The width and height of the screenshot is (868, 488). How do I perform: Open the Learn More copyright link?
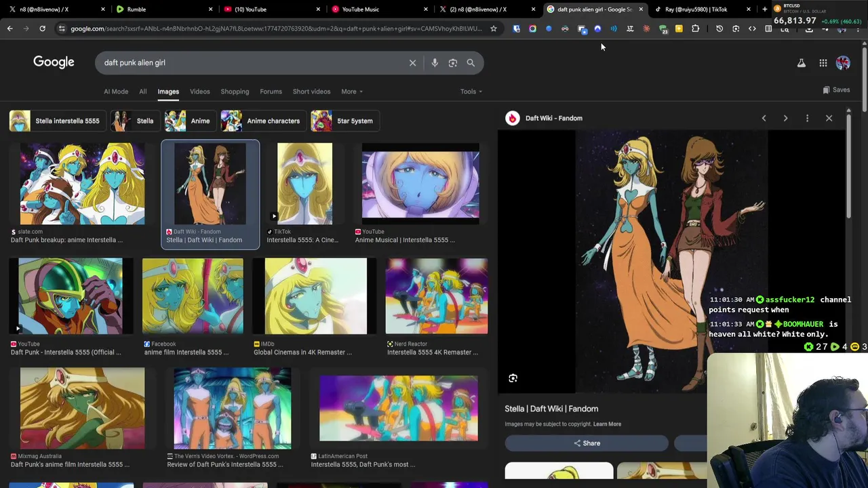(x=607, y=424)
